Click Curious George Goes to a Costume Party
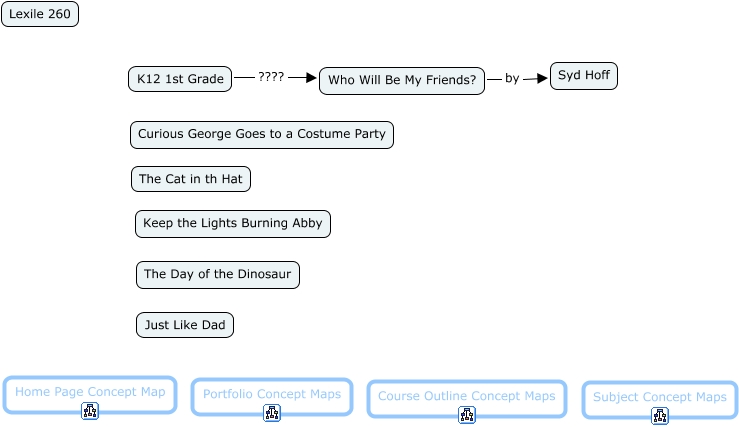 click(262, 134)
